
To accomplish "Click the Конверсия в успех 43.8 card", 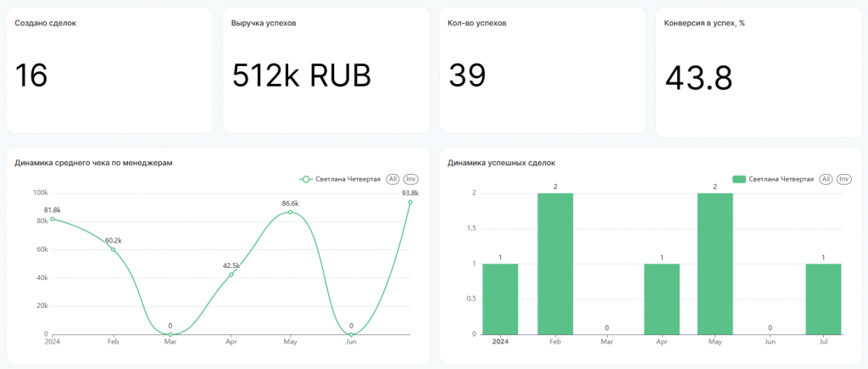I will [759, 72].
